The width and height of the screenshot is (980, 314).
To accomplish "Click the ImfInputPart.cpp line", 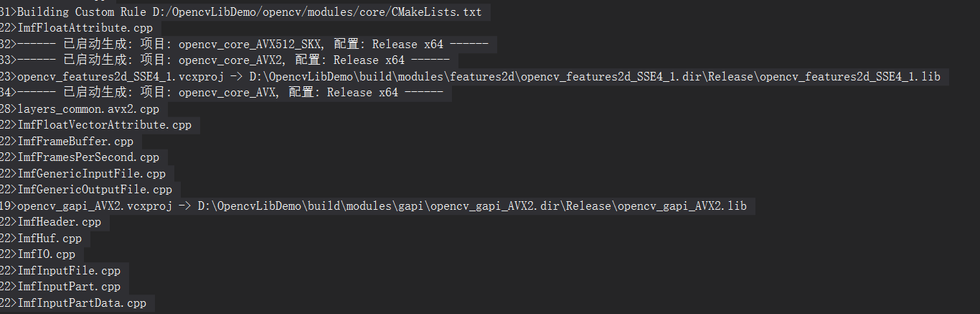I will click(62, 287).
